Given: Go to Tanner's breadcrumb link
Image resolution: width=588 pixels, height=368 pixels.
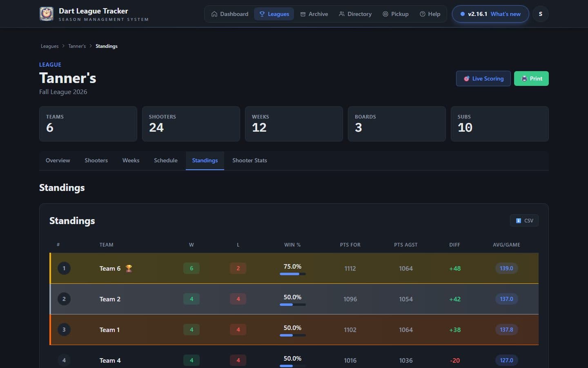Looking at the screenshot, I should pos(77,46).
